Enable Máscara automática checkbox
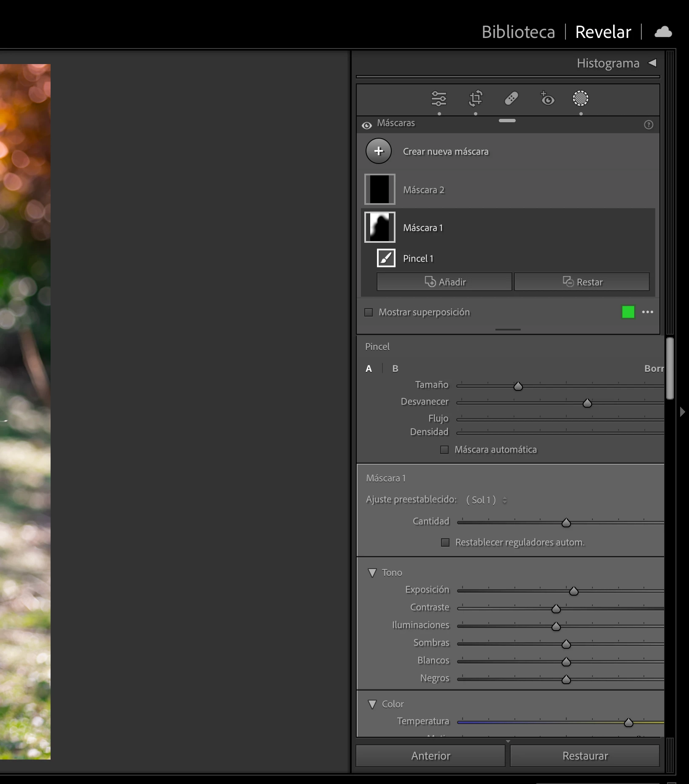Viewport: 689px width, 784px height. (x=444, y=450)
